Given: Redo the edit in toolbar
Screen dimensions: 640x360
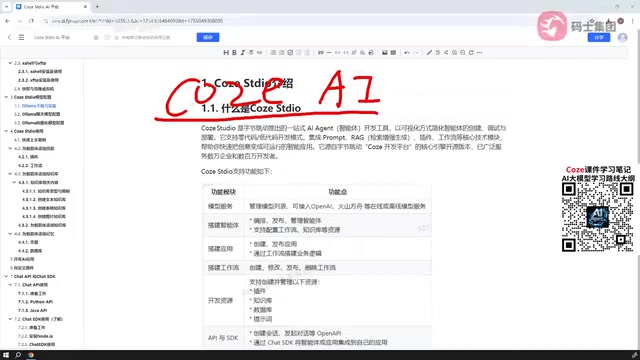Looking at the screenshot, I should [416, 53].
